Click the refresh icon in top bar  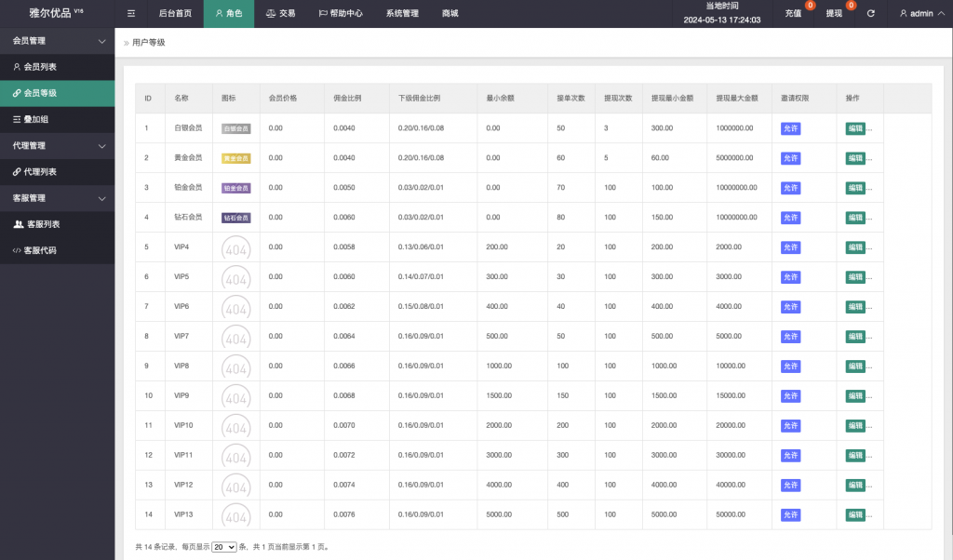tap(870, 14)
